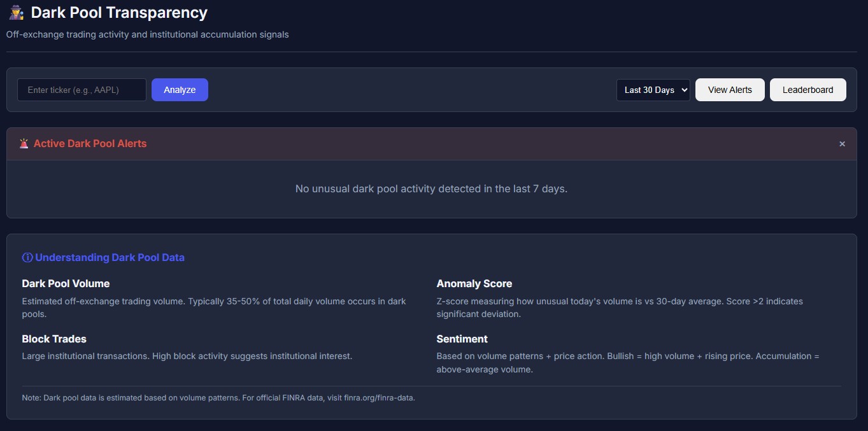Click the Anomaly Score section heading
The height and width of the screenshot is (431, 868).
[x=474, y=283]
